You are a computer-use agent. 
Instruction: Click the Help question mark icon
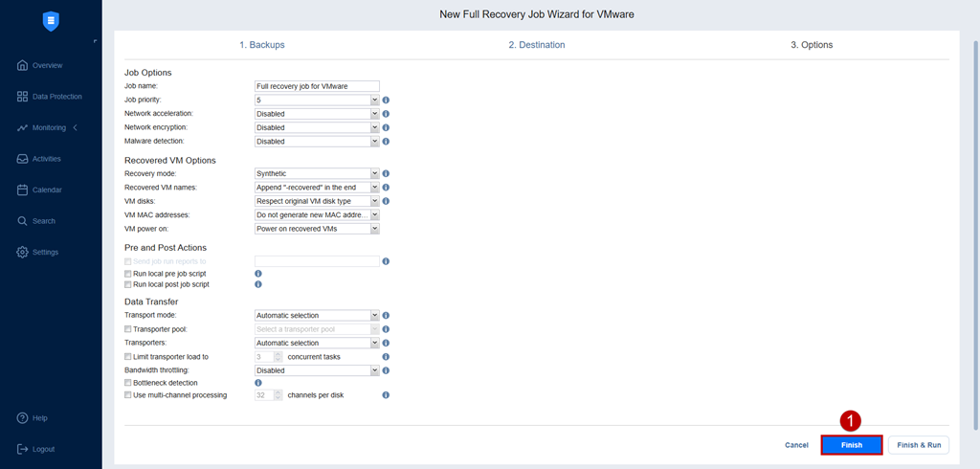coord(23,417)
